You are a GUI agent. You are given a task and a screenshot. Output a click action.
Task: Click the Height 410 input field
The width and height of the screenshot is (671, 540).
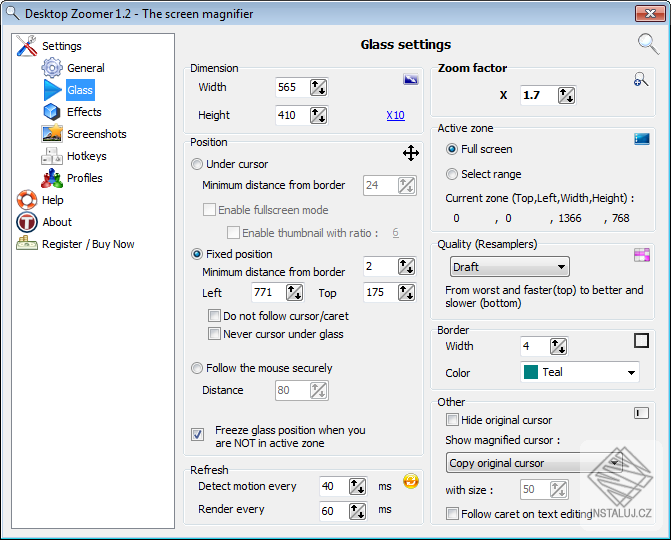coord(293,115)
